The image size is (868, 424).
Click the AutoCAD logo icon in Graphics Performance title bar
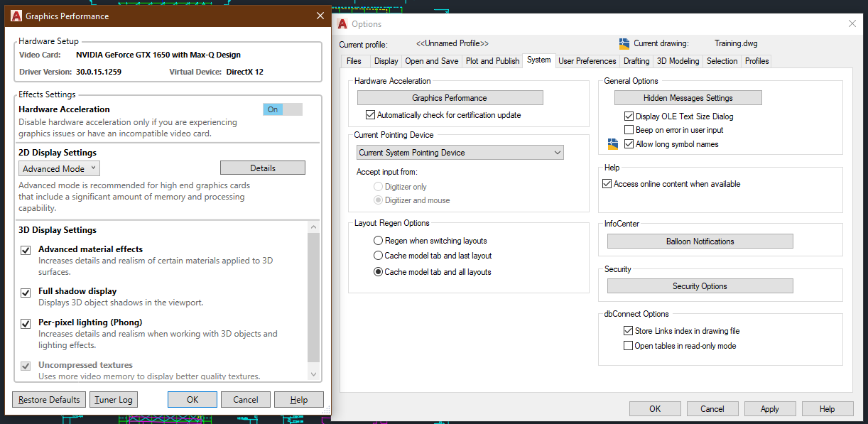point(16,16)
